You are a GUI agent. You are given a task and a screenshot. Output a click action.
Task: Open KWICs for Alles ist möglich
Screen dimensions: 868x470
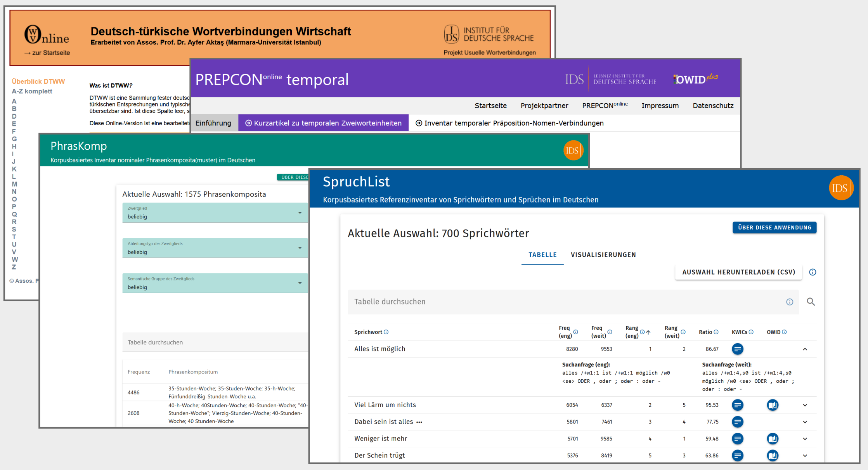737,349
